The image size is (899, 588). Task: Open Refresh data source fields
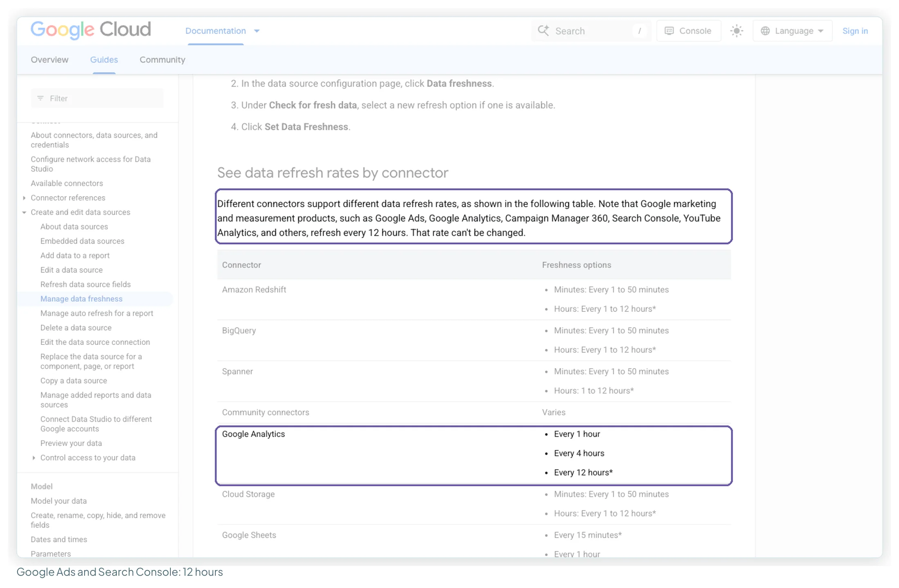85,284
